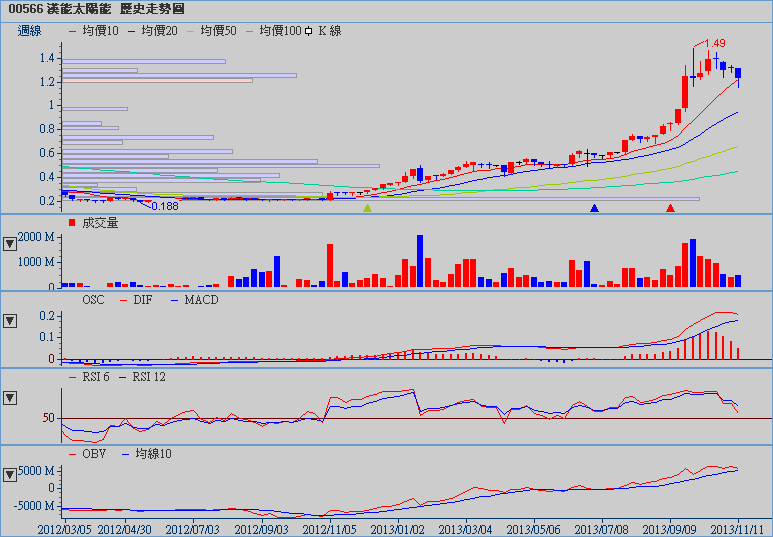Open the RSI panel dropdown arrow
This screenshot has height=537, width=773.
click(x=10, y=397)
